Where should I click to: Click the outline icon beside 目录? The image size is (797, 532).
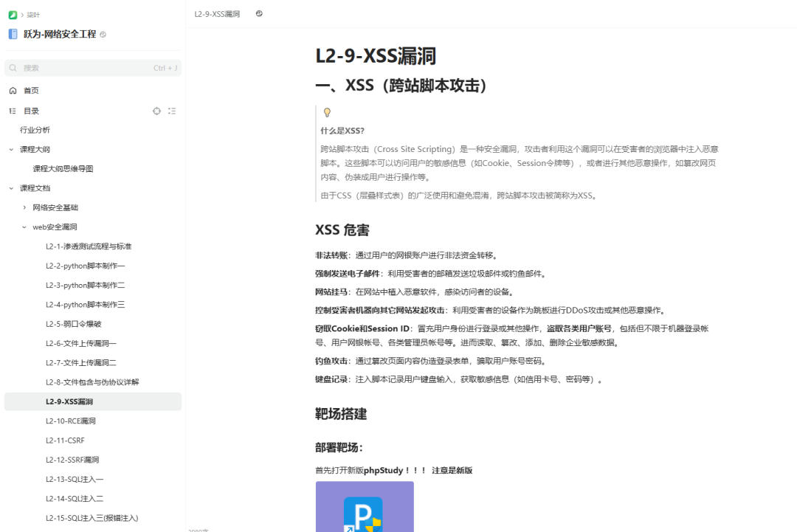pos(13,111)
